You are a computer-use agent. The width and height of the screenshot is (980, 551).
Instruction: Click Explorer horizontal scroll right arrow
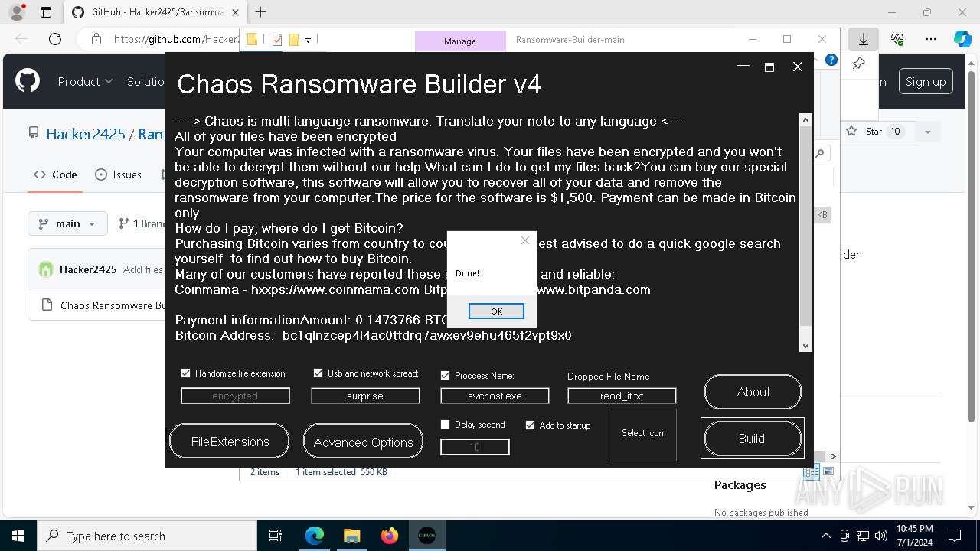pos(834,456)
